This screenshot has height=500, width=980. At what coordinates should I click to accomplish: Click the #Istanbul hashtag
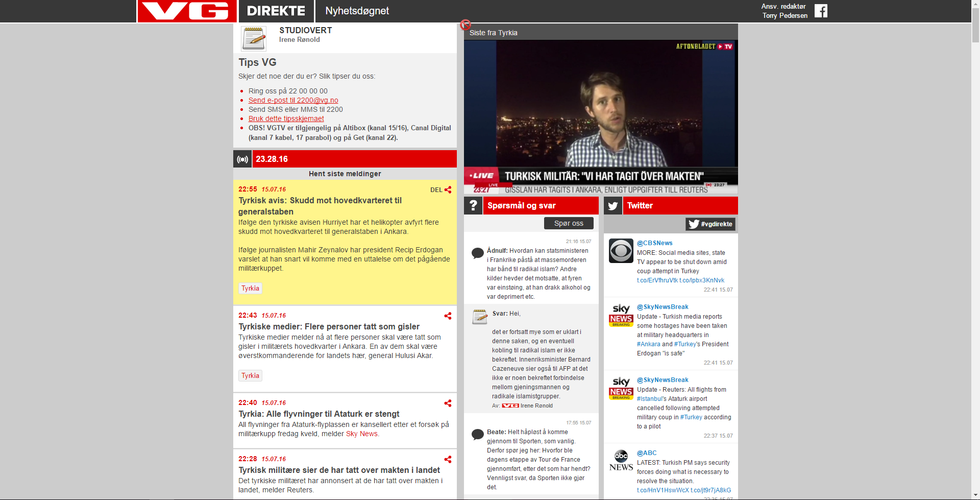(x=650, y=399)
